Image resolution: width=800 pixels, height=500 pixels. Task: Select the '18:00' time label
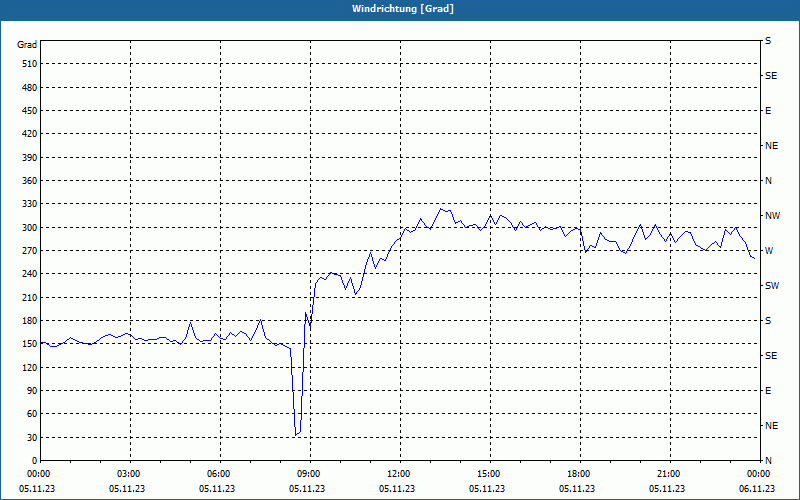[x=580, y=474]
